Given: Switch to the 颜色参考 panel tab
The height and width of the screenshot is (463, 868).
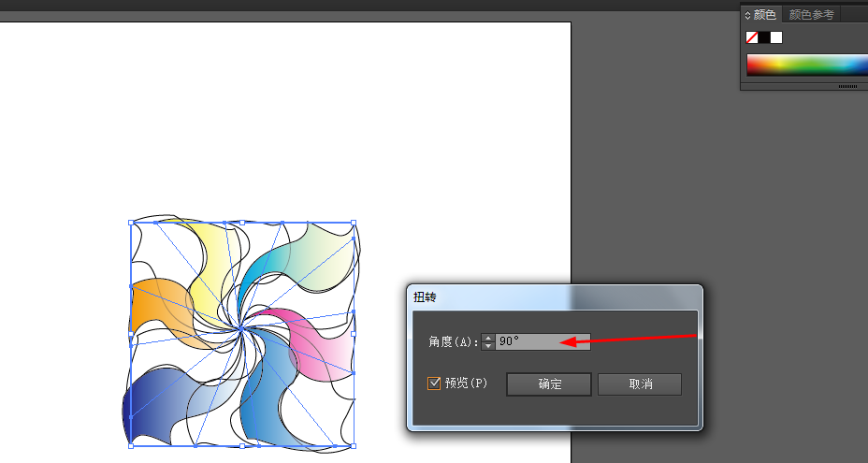Looking at the screenshot, I should click(812, 14).
